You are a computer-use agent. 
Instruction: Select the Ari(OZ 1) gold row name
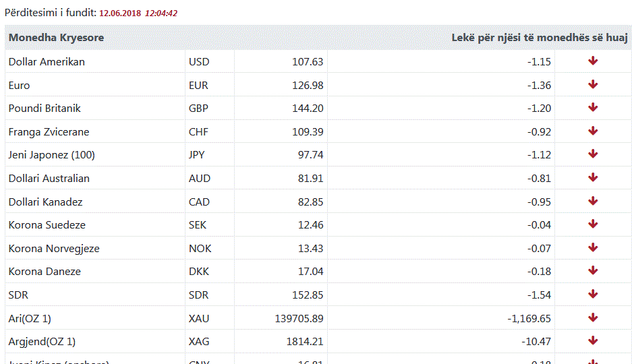click(x=30, y=318)
